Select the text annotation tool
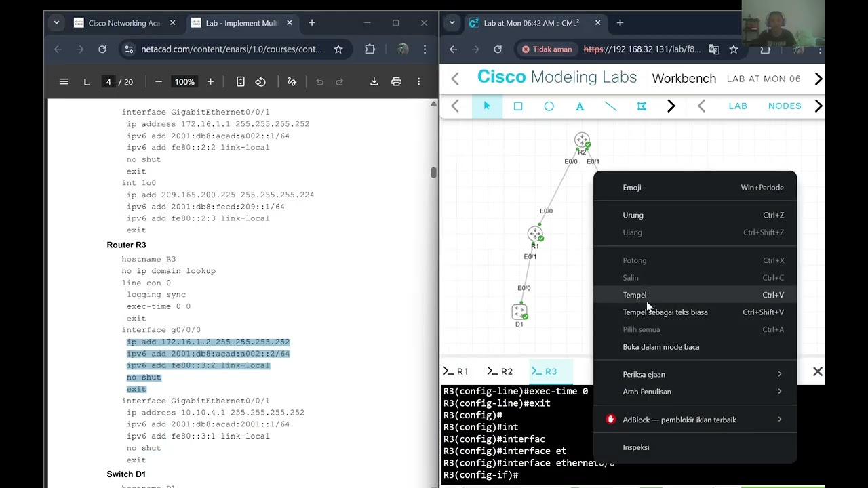This screenshot has width=868, height=488. pyautogui.click(x=580, y=106)
